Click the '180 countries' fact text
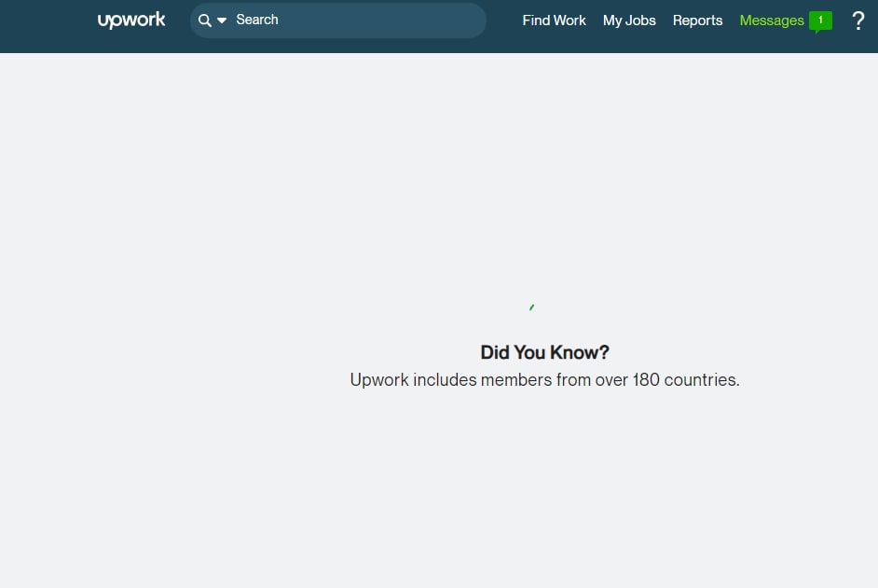 click(545, 379)
